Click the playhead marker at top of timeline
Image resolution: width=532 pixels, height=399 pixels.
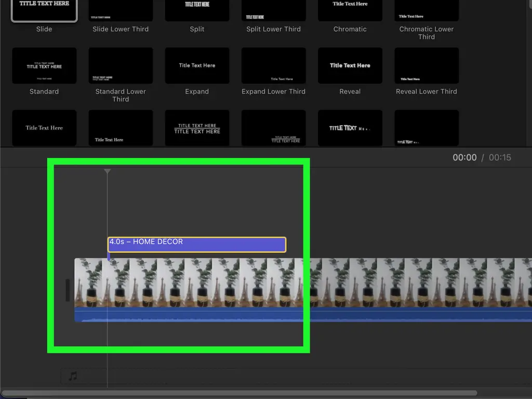tap(107, 171)
